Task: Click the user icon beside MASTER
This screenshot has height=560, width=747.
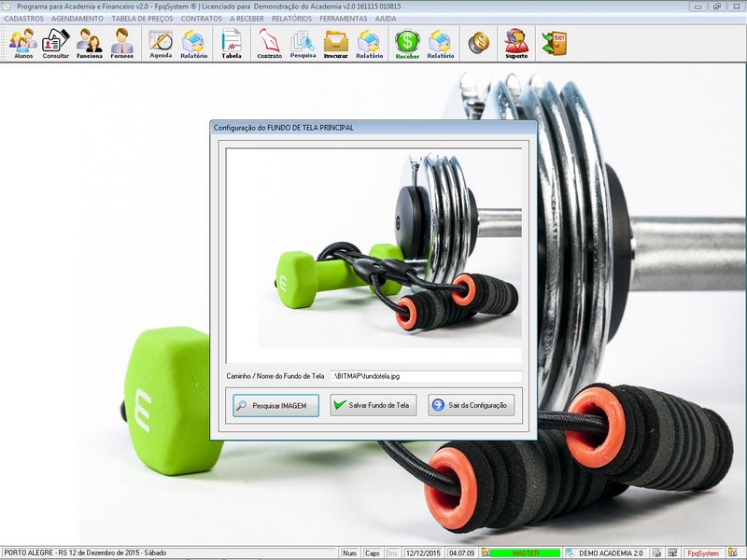Action: coord(485,553)
